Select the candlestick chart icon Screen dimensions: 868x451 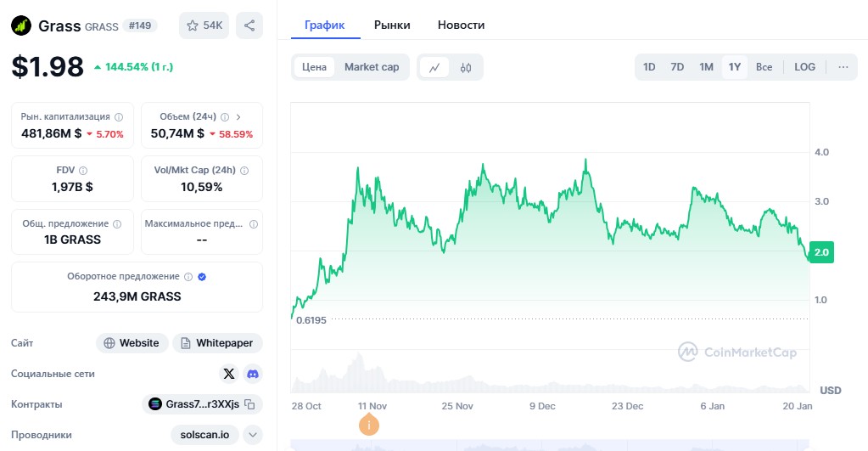coord(466,67)
